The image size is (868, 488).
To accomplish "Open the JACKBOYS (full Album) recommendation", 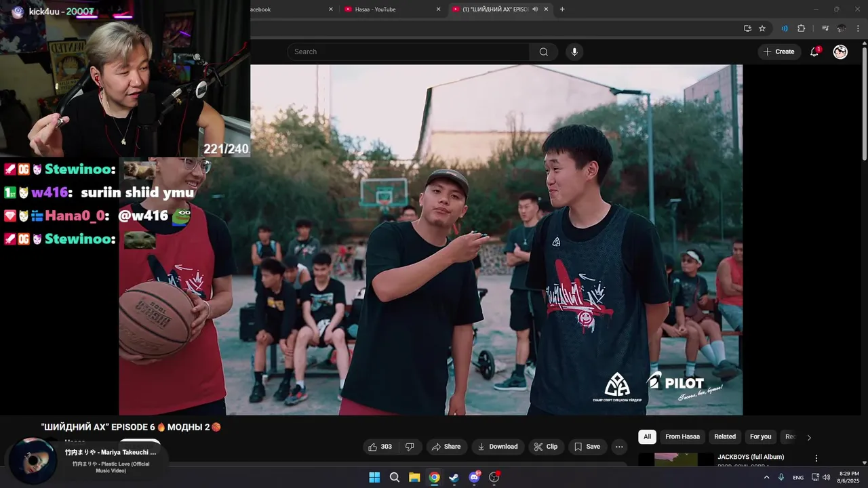I will pyautogui.click(x=751, y=457).
